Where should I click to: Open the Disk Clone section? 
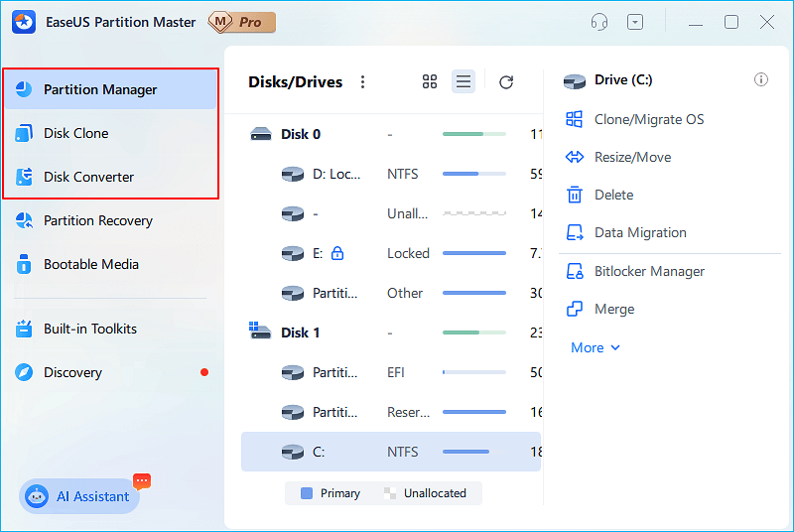(x=110, y=133)
